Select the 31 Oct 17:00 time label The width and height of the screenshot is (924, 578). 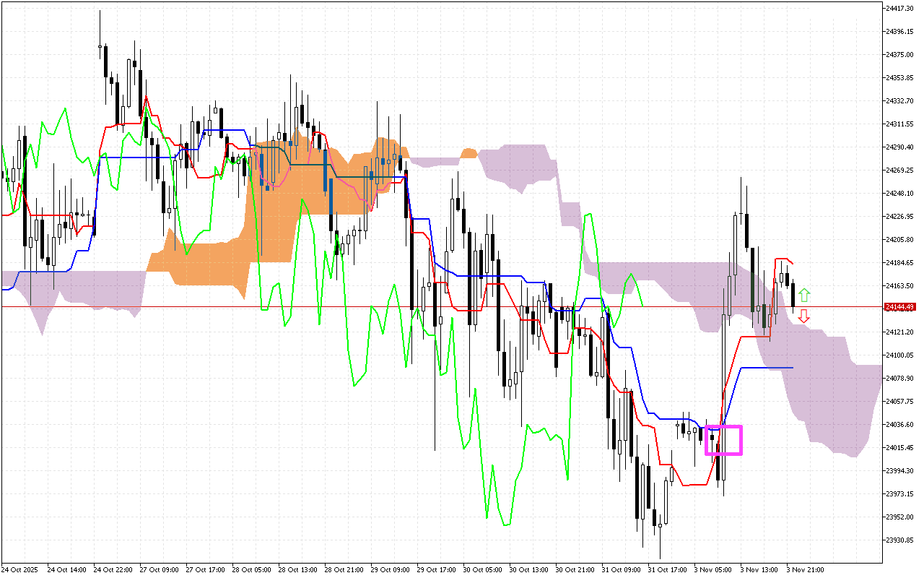tap(666, 569)
